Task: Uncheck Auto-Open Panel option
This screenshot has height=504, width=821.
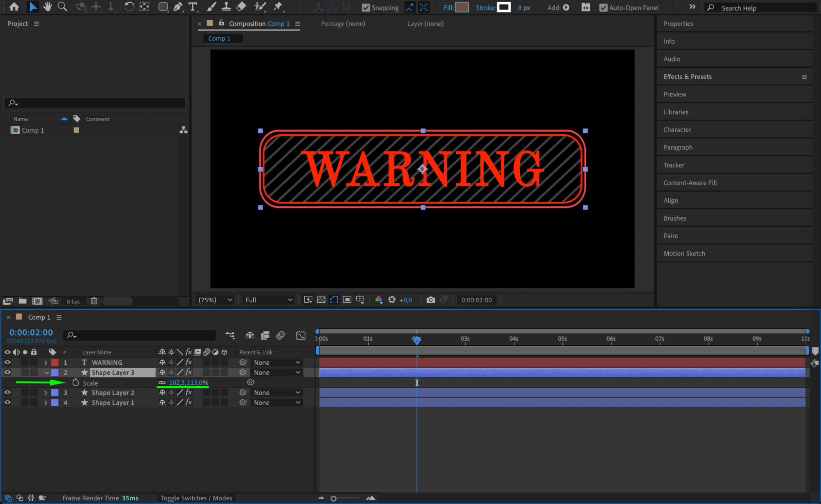Action: [x=603, y=7]
